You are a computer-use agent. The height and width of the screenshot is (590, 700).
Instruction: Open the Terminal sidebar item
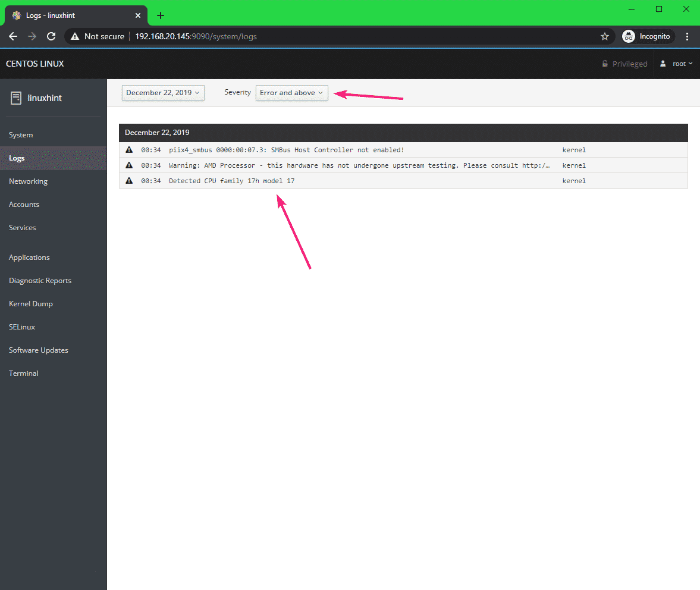click(23, 374)
